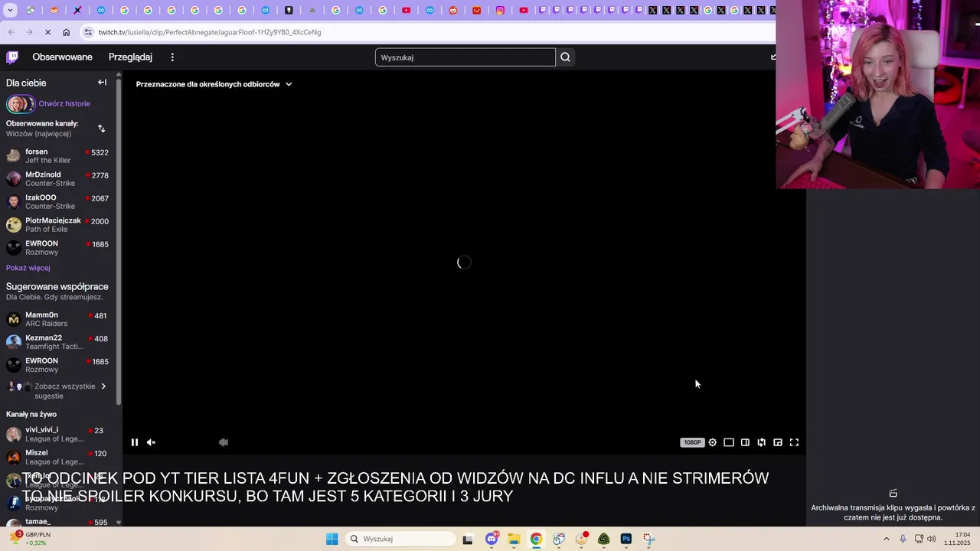This screenshot has height=551, width=980.
Task: Open the 1080P quality badge
Action: (692, 442)
